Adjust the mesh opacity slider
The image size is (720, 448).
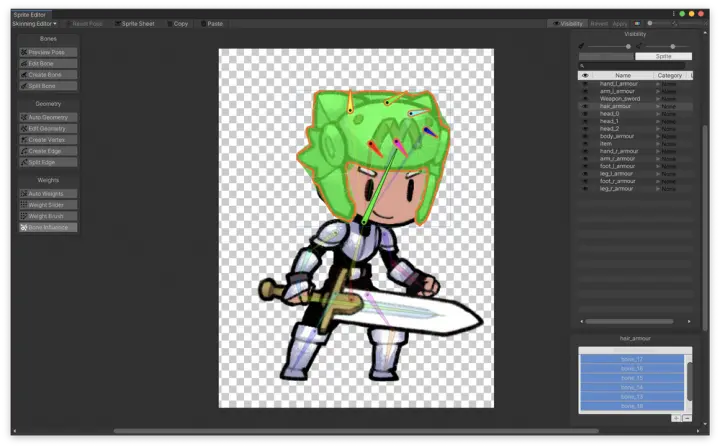[667, 46]
